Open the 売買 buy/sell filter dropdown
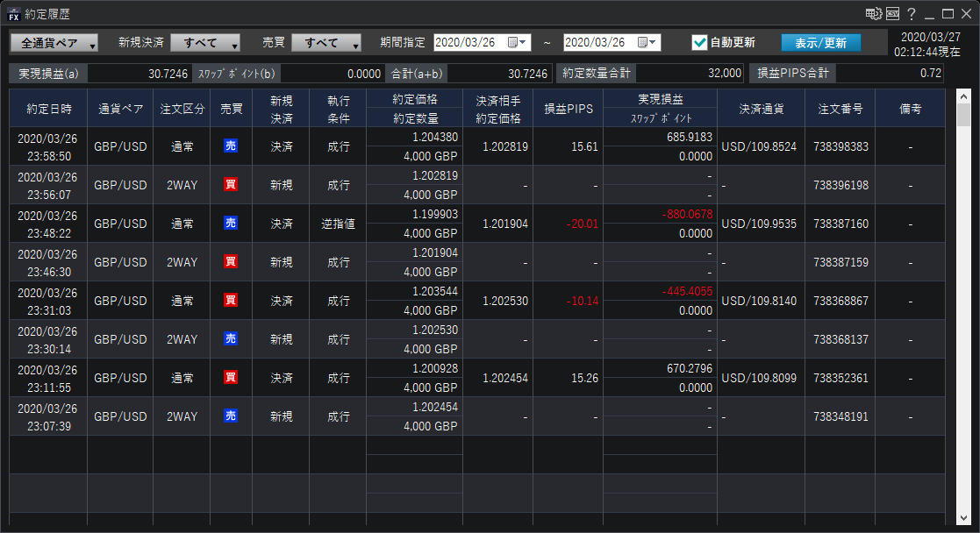 (x=326, y=42)
